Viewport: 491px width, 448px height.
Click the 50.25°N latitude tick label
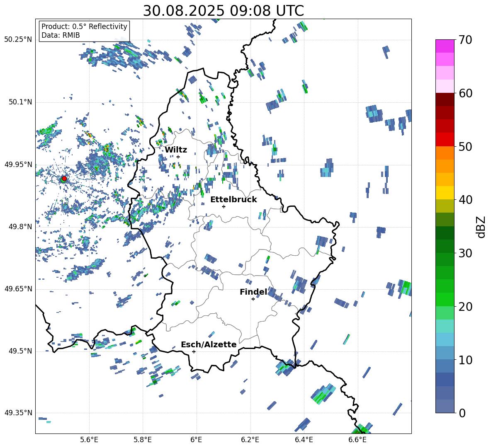point(18,40)
